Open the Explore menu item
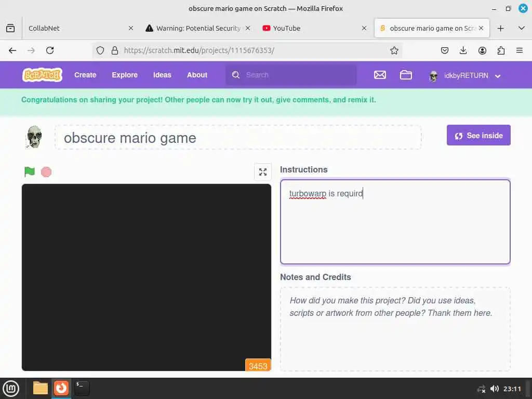The image size is (532, 399). click(125, 75)
